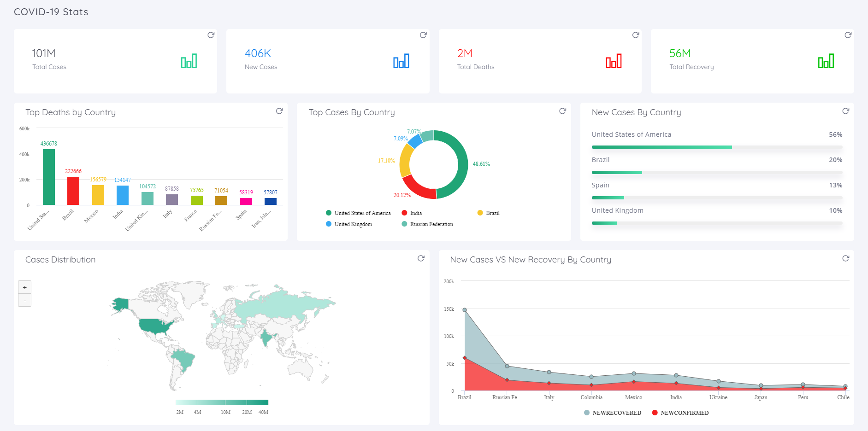The width and height of the screenshot is (868, 431).
Task: Toggle India legend item in donut chart
Action: click(x=412, y=213)
